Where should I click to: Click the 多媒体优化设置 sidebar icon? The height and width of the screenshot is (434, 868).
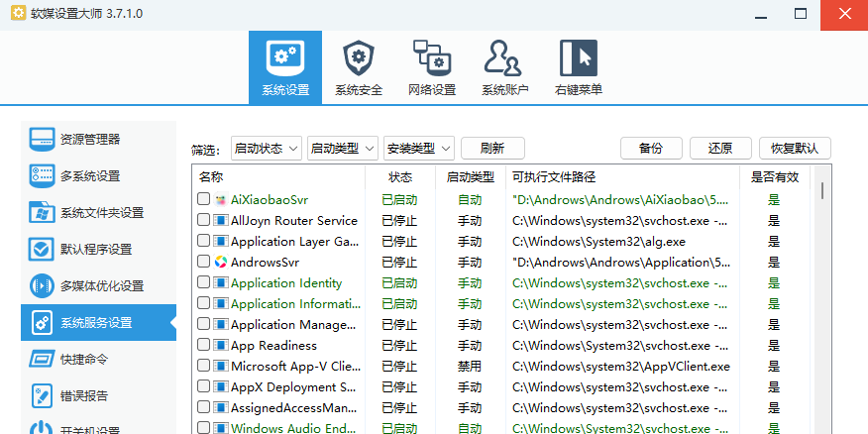click(x=42, y=285)
